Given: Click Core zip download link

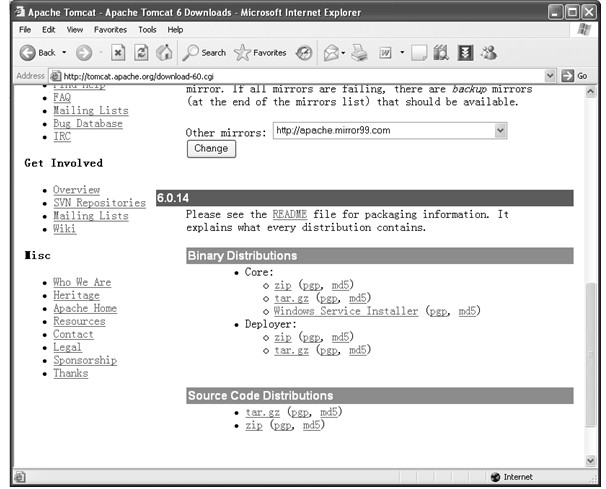Looking at the screenshot, I should tap(283, 285).
